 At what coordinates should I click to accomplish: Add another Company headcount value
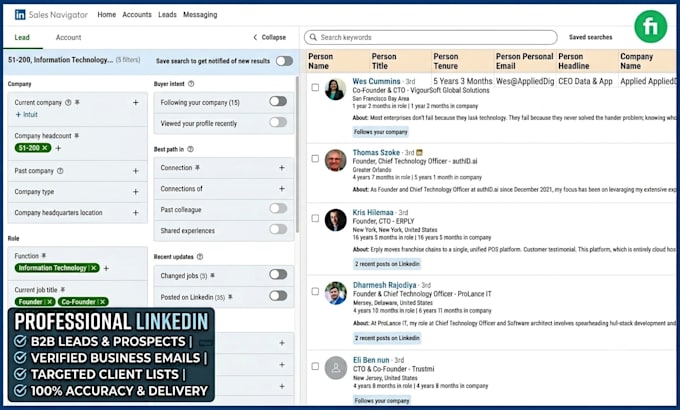[59, 148]
